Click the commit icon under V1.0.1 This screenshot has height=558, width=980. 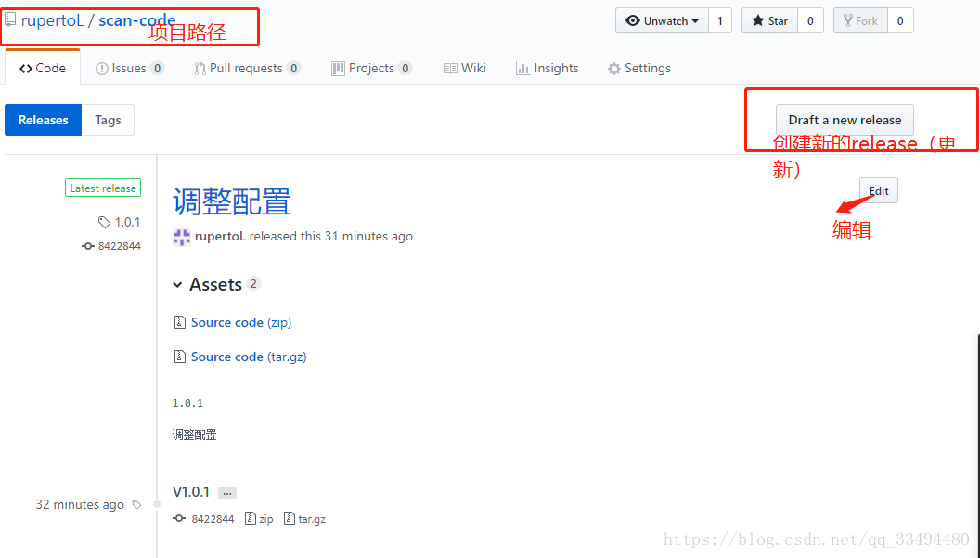pos(179,519)
